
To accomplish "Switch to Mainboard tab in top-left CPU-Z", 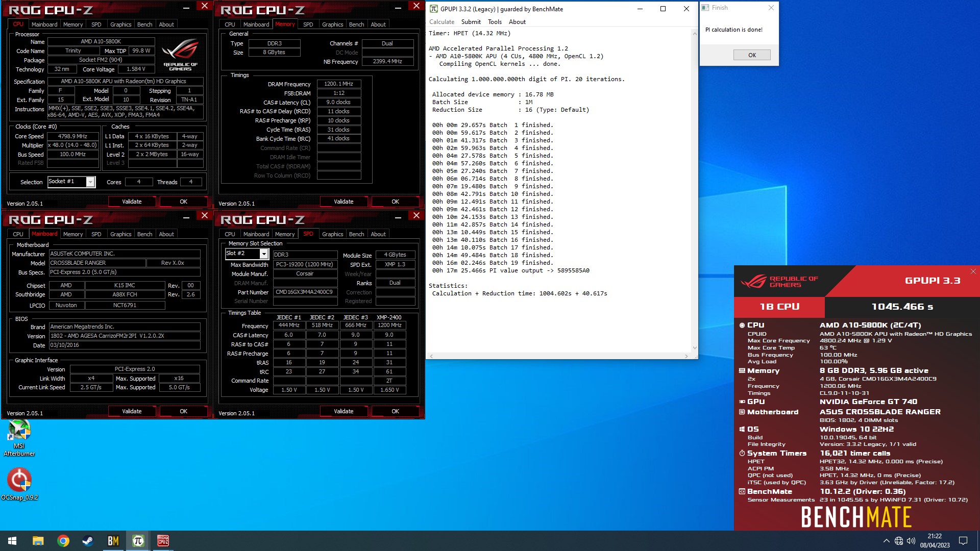I will click(44, 24).
